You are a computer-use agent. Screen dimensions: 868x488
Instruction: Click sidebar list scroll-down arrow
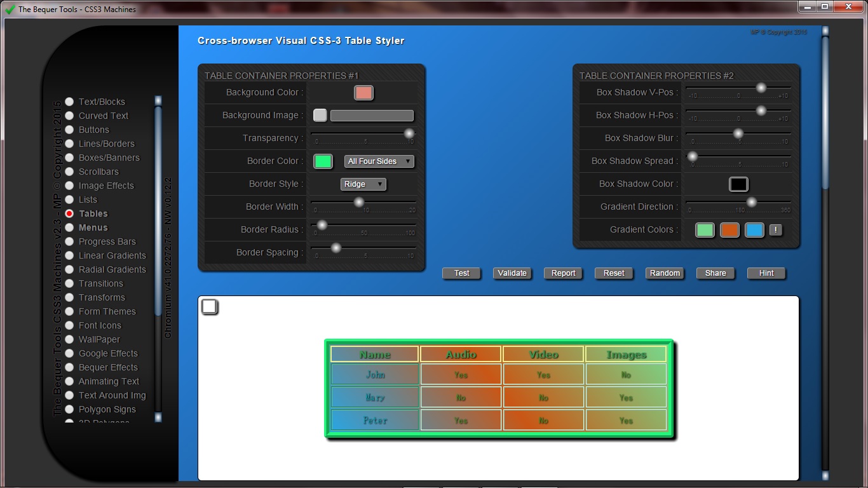(x=158, y=417)
